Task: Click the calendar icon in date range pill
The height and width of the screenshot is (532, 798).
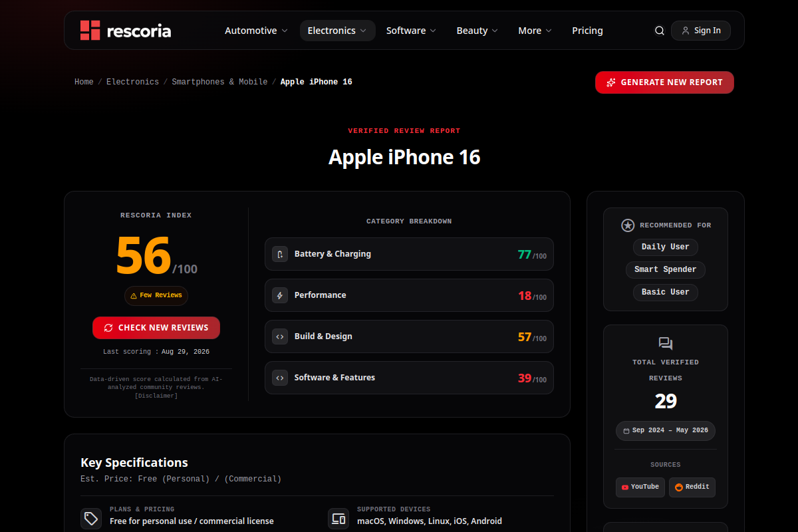Action: point(626,431)
